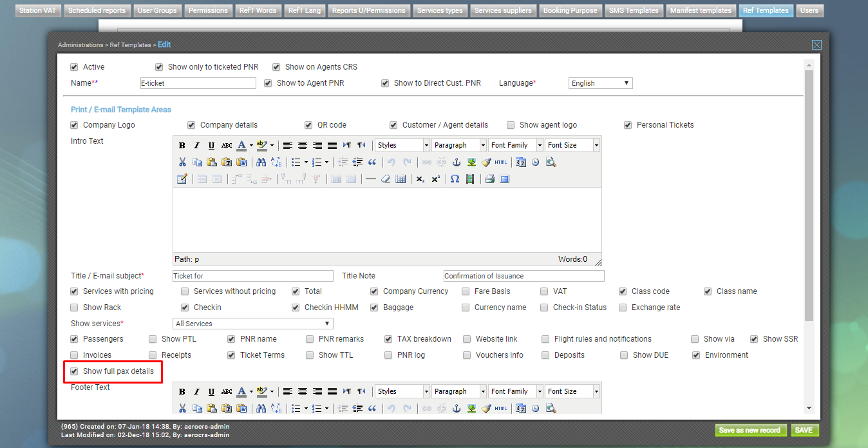Uncheck Show full pax details
868x448 pixels.
tap(74, 371)
